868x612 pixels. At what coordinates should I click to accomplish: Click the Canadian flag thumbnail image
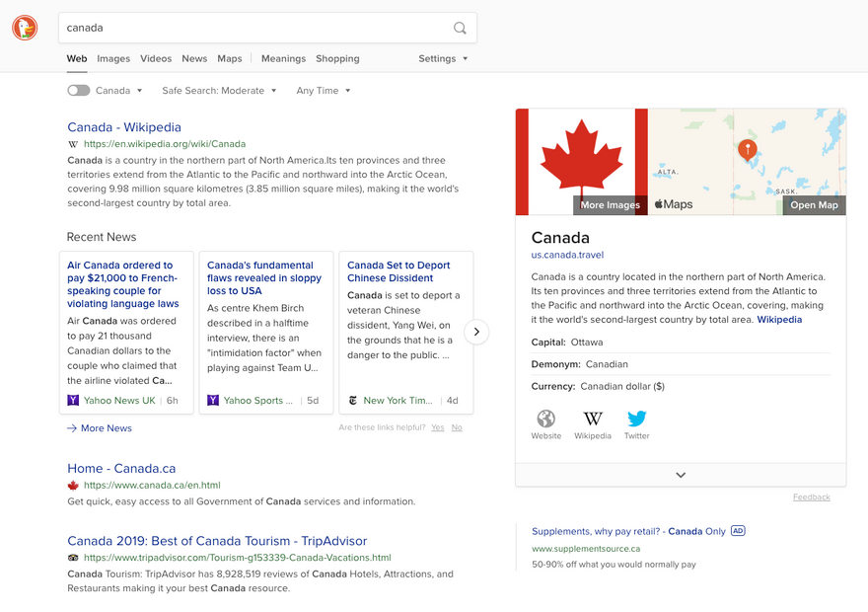pos(581,162)
